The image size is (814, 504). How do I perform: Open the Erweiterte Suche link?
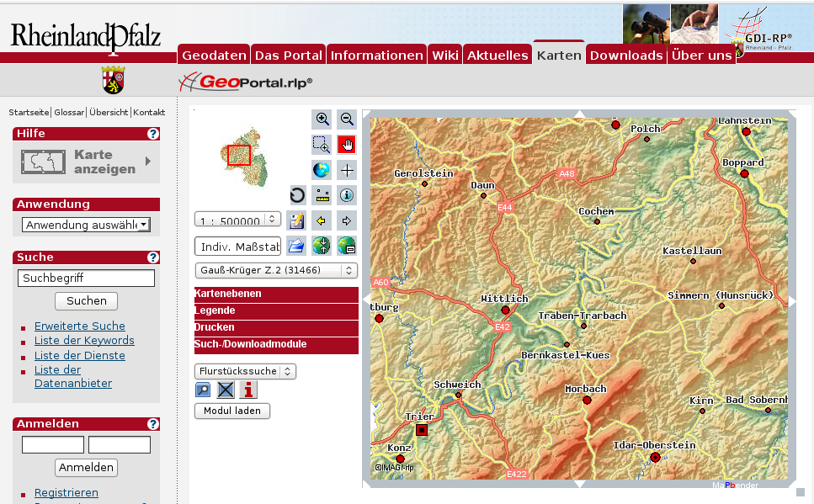click(79, 326)
